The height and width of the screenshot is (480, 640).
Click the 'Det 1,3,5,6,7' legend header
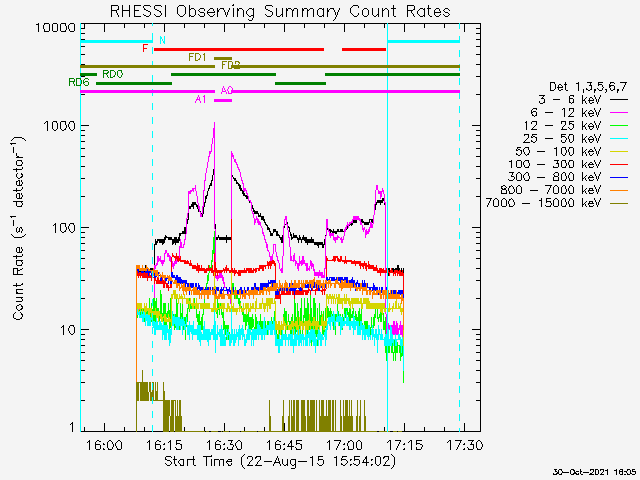(588, 87)
